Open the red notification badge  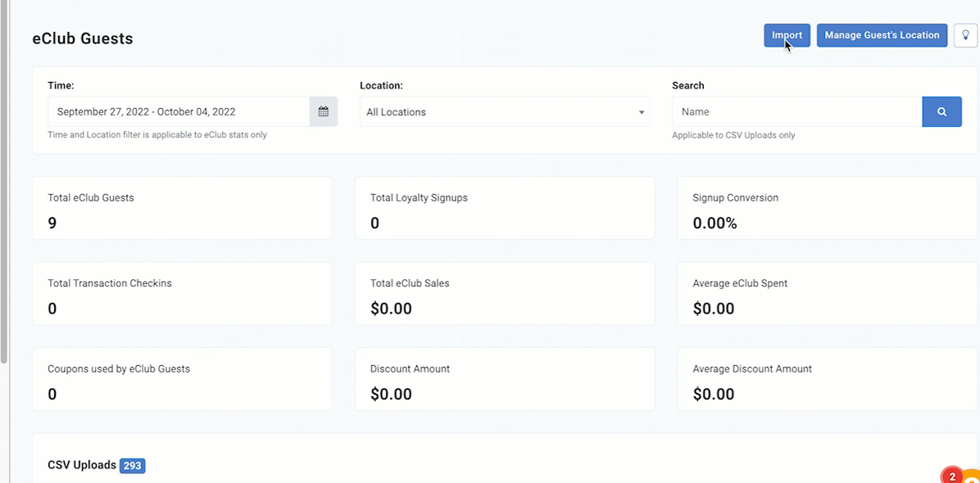point(952,476)
